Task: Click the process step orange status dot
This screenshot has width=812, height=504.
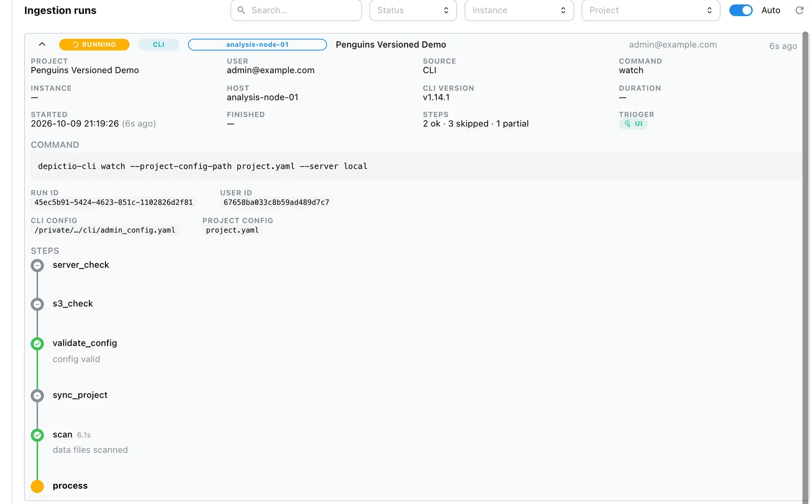Action: coord(38,486)
